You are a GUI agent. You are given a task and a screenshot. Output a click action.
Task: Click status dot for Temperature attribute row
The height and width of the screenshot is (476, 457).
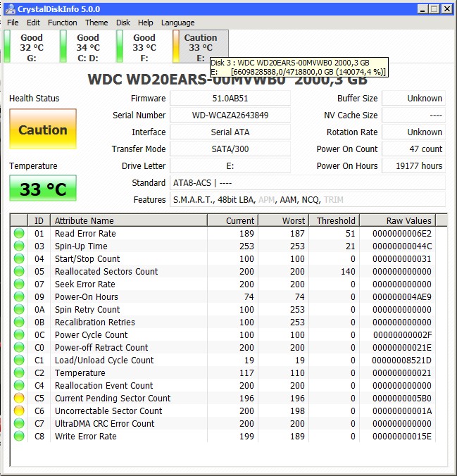(x=19, y=372)
